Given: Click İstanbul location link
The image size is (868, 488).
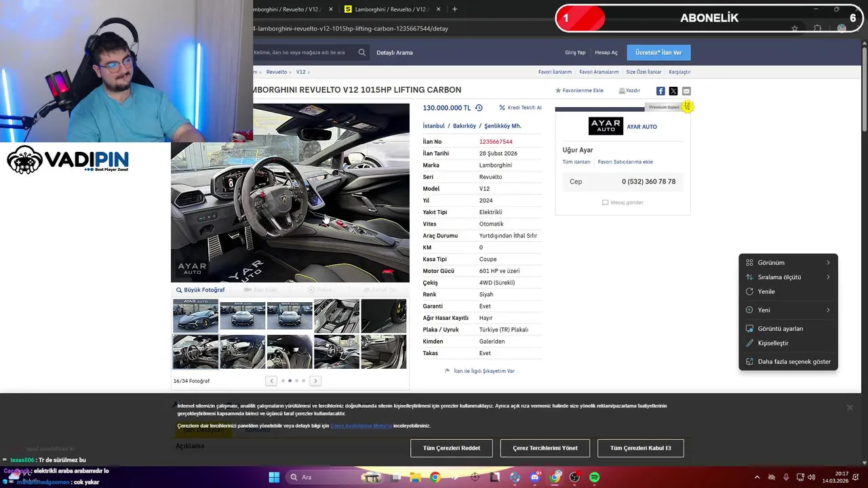Looking at the screenshot, I should (x=434, y=126).
